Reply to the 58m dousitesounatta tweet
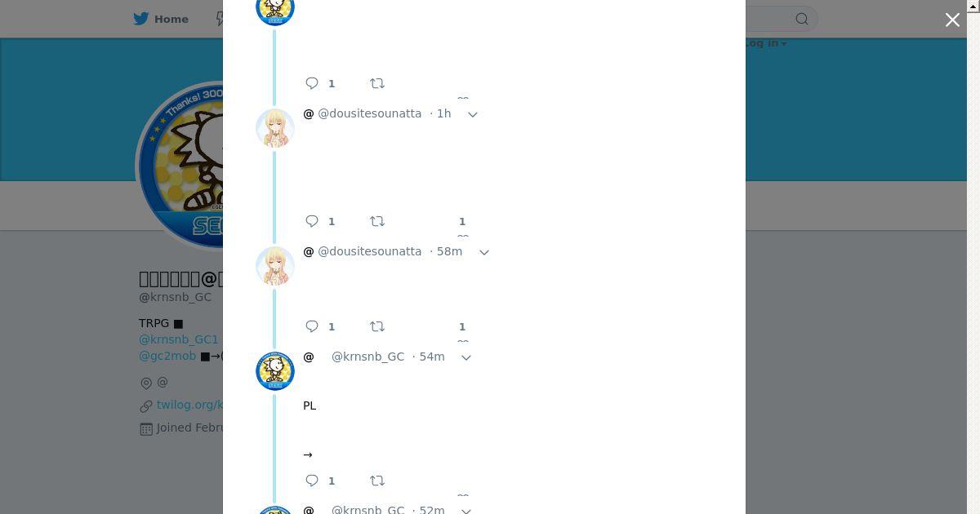Viewport: 980px width, 514px height. point(312,326)
